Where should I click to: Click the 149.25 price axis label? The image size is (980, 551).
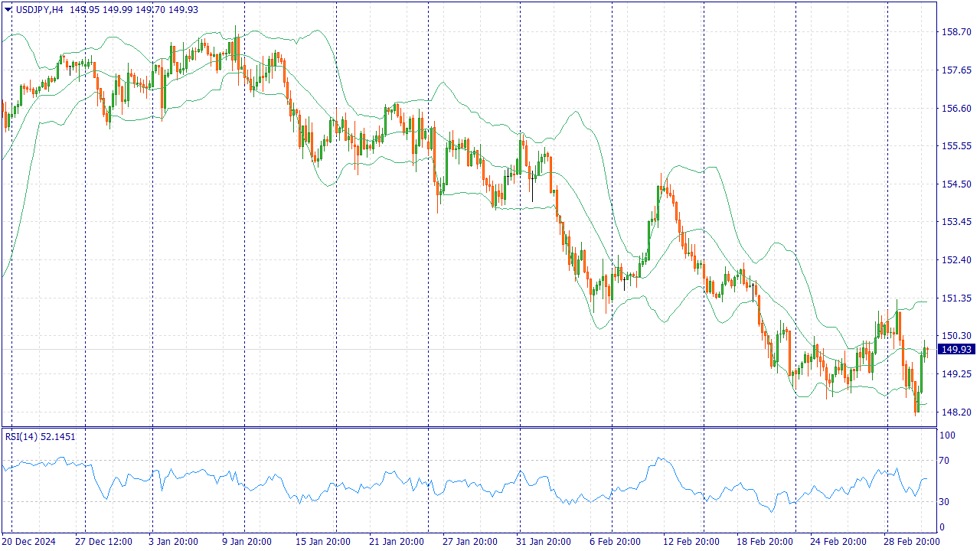point(955,374)
